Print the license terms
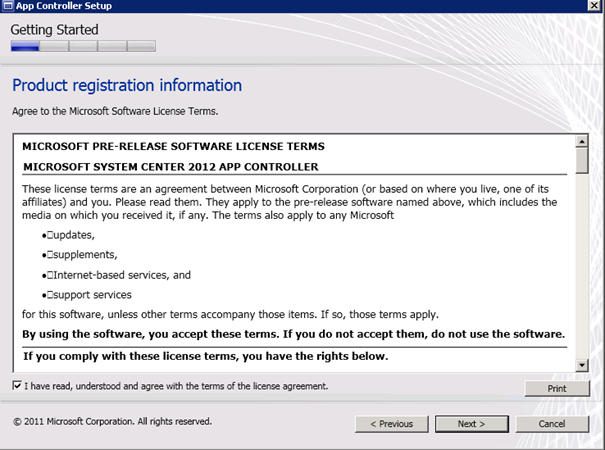The image size is (605, 450). [x=557, y=388]
